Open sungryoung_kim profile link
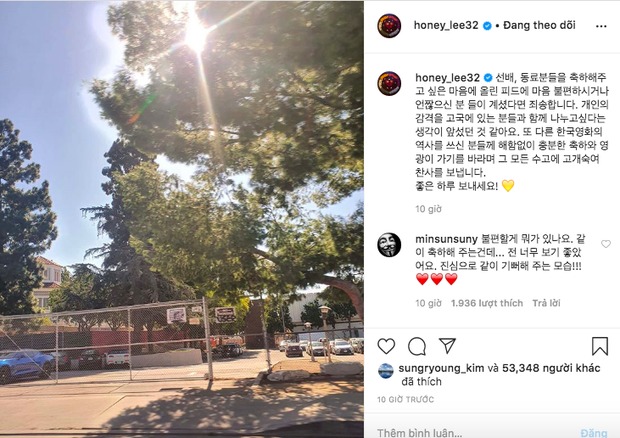Image resolution: width=620 pixels, height=438 pixels. 441,368
